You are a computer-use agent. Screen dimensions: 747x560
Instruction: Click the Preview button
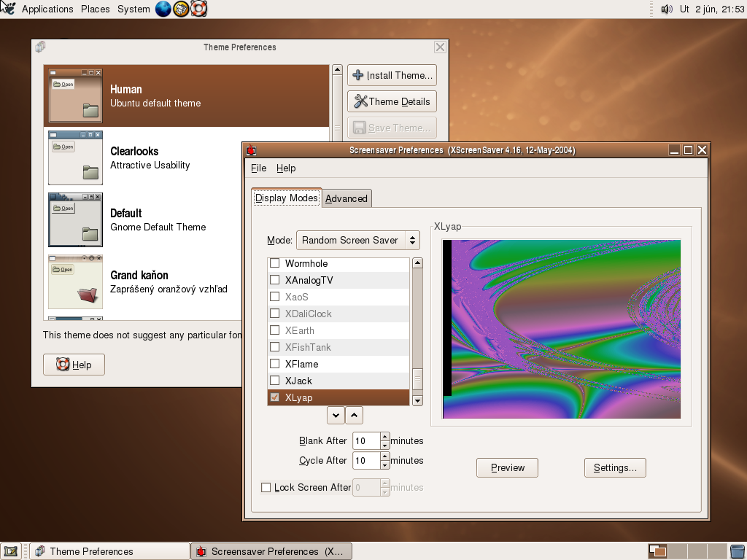click(x=508, y=467)
